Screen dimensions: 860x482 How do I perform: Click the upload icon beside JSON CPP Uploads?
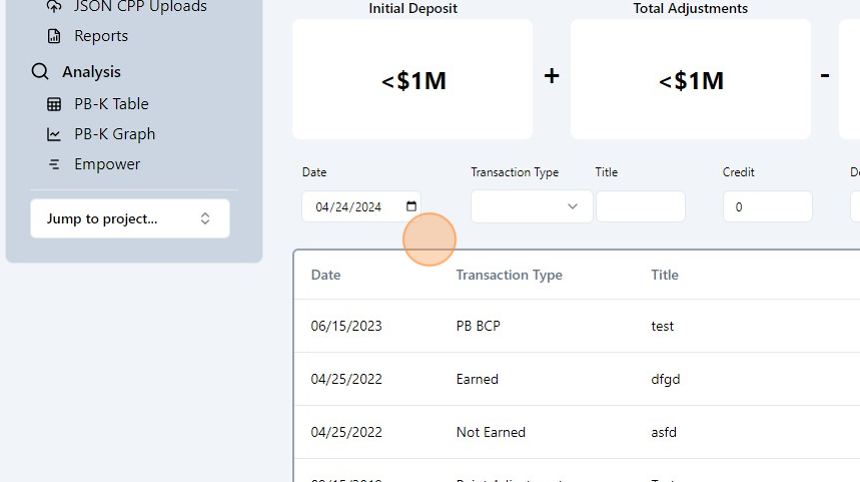tap(54, 7)
